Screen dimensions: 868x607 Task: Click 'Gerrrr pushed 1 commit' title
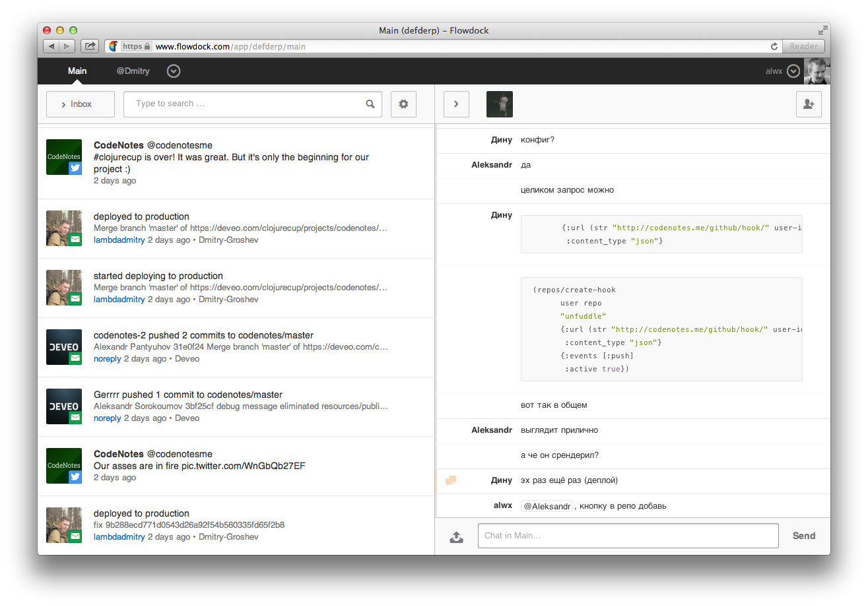[x=188, y=395]
